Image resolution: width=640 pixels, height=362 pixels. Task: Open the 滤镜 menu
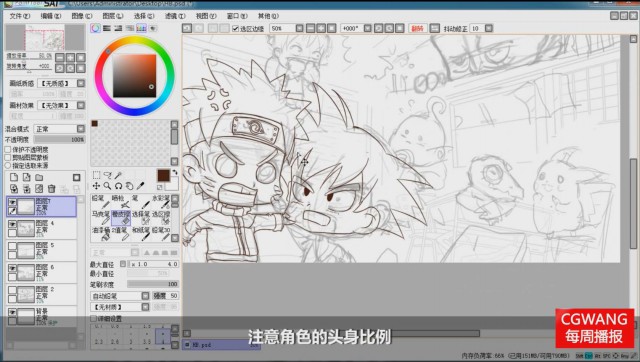click(175, 16)
